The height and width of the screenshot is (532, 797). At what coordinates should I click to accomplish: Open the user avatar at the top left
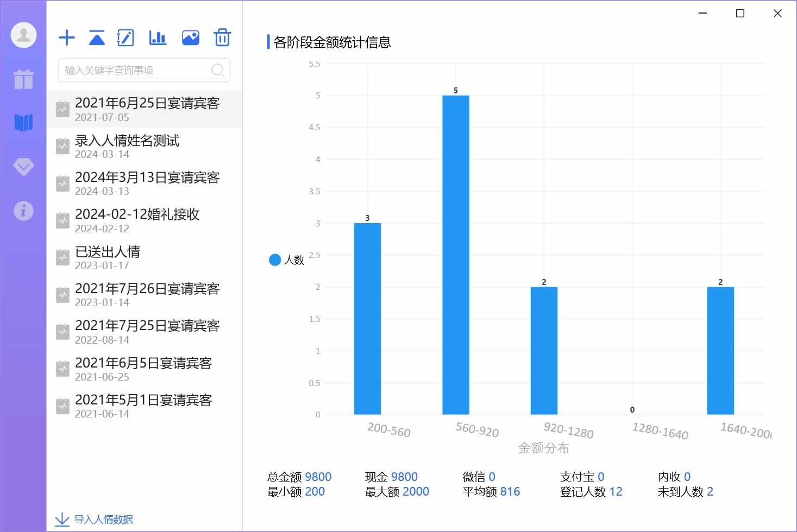23,34
